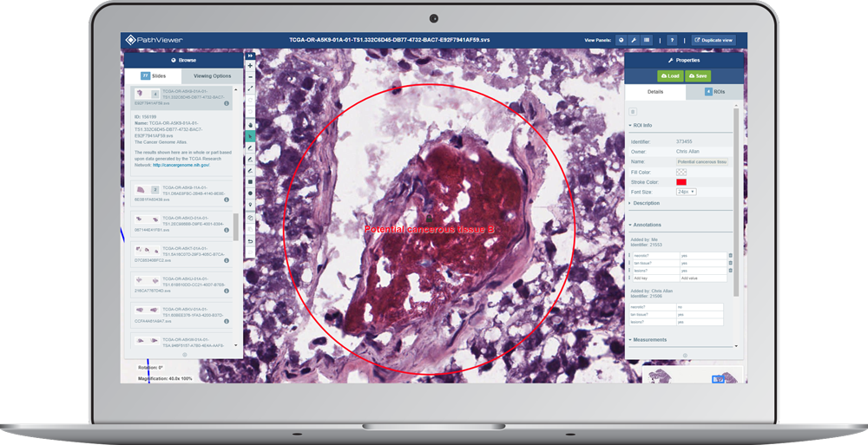Click info icon on selected slide TCGA-OR-A5K9-01A-01
Screen dimensions: 868x445
pyautogui.click(x=227, y=103)
